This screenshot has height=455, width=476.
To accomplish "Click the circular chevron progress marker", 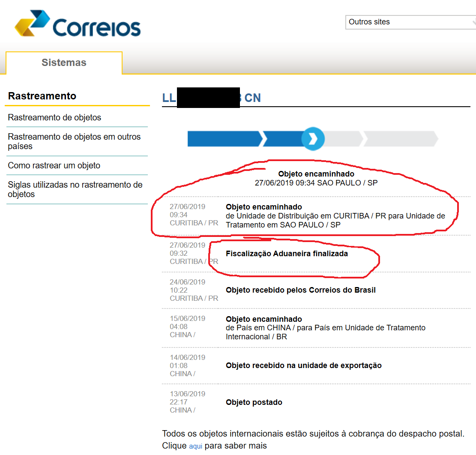I will coord(313,139).
